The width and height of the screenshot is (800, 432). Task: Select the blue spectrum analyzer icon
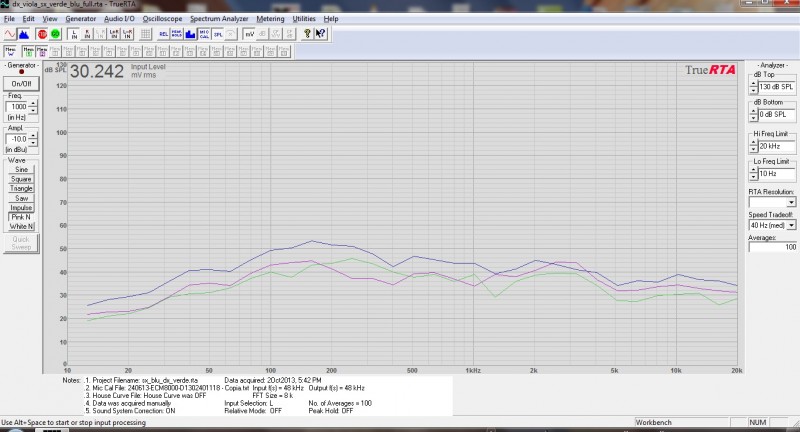pos(23,34)
